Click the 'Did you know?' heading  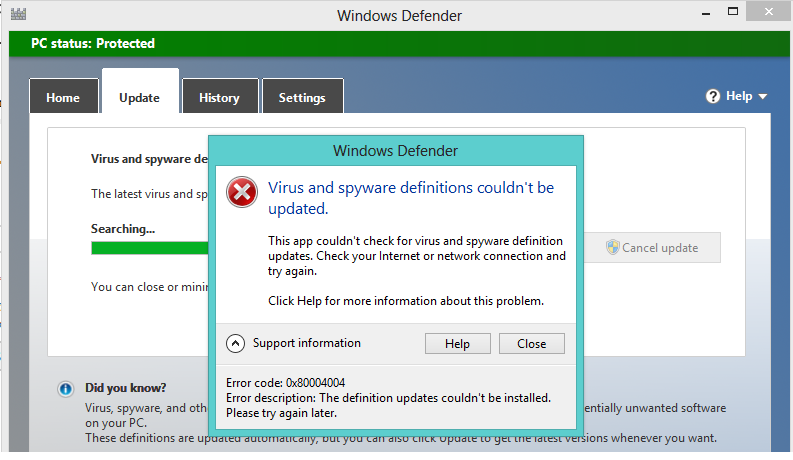(x=125, y=388)
